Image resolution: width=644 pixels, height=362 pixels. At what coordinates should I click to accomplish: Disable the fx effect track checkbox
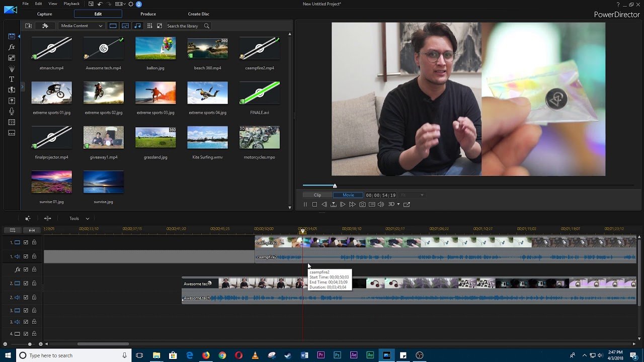pos(26,270)
